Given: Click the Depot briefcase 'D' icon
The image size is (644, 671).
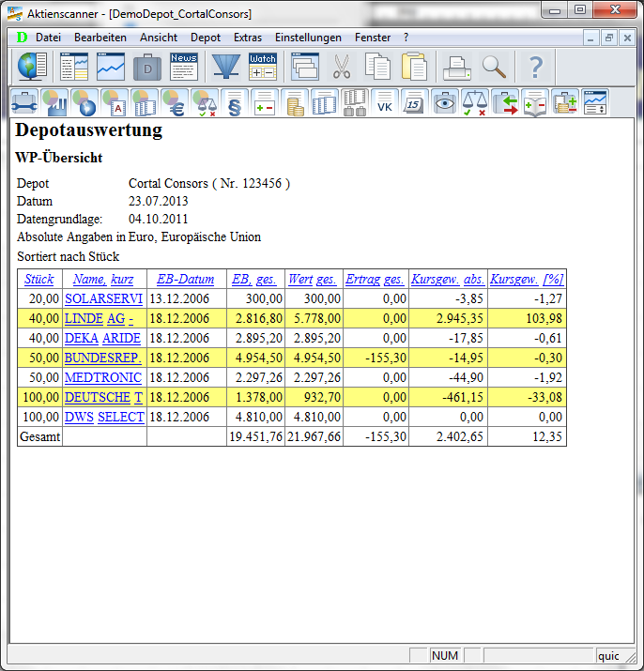Looking at the screenshot, I should (x=147, y=67).
